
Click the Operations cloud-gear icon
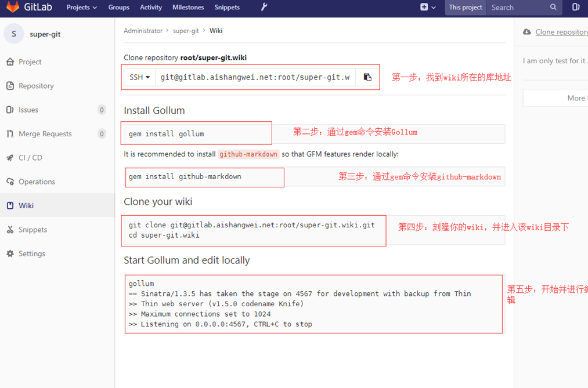click(x=10, y=182)
